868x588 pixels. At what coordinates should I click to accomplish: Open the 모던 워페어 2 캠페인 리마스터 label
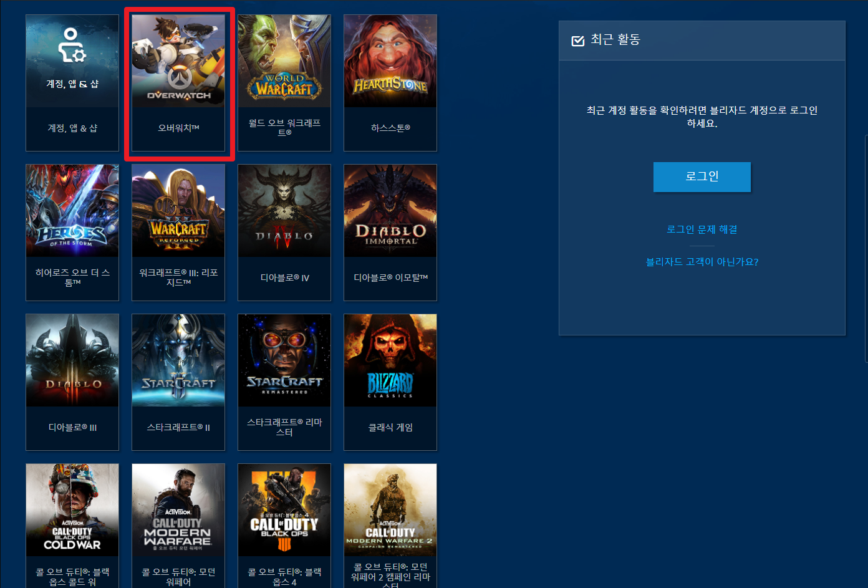(x=390, y=576)
